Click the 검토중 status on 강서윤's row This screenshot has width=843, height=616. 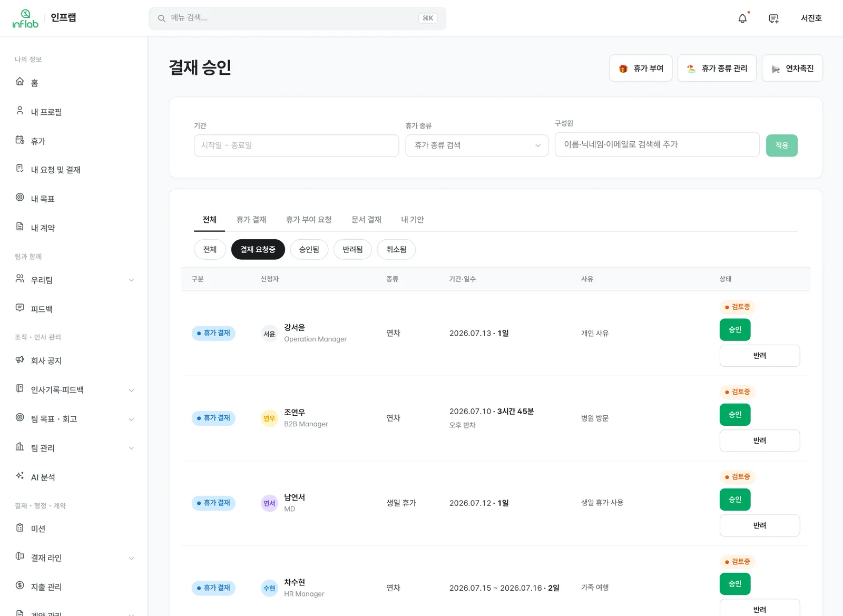pyautogui.click(x=738, y=307)
